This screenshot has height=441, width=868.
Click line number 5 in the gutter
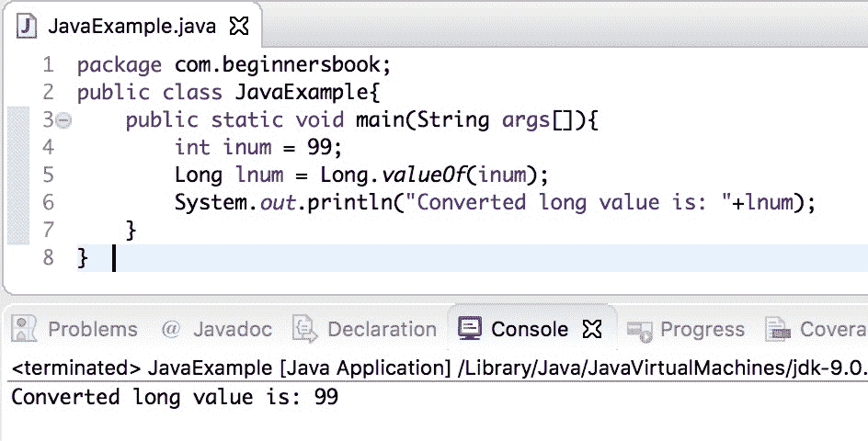pos(48,175)
